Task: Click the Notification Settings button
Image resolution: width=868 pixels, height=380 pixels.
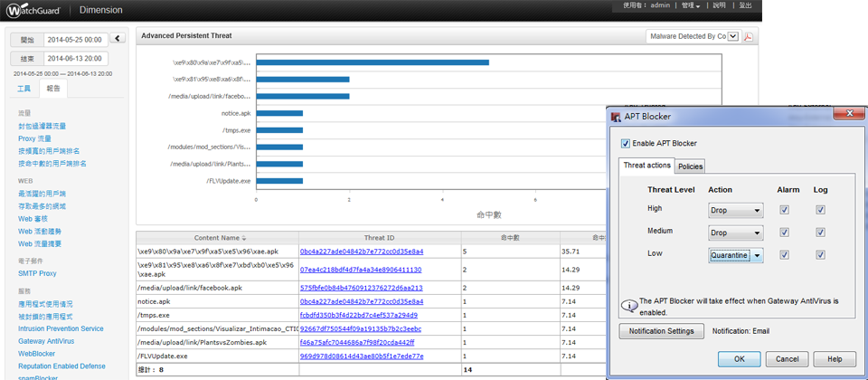Action: click(x=661, y=331)
